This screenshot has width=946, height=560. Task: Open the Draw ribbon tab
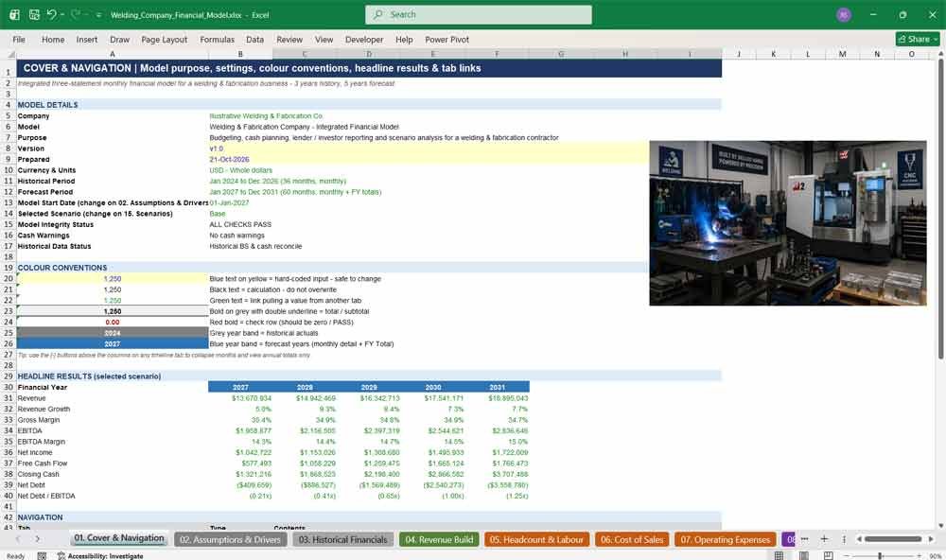119,39
